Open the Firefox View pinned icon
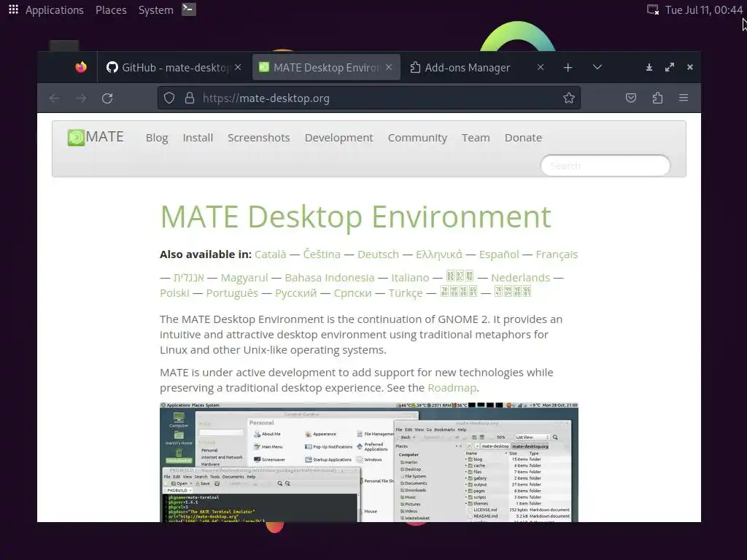The width and height of the screenshot is (747, 560). tap(81, 67)
